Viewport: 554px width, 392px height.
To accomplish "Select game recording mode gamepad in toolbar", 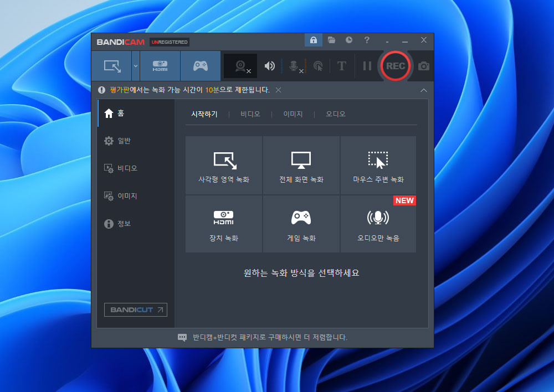I will (201, 66).
